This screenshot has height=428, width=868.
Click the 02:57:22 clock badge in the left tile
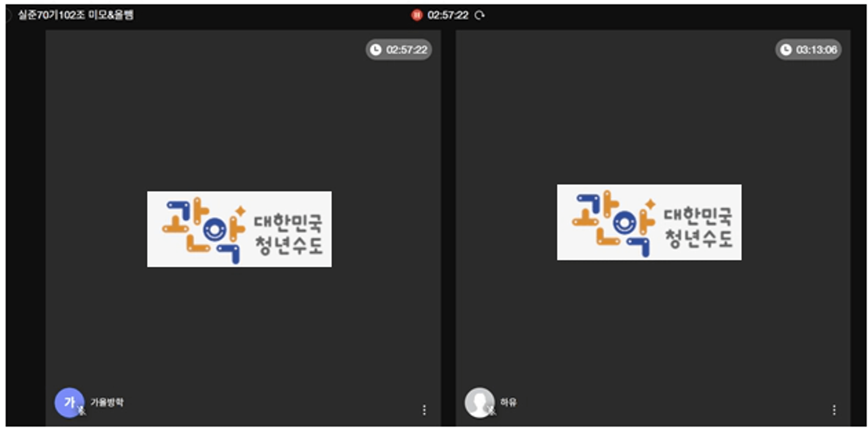click(399, 50)
